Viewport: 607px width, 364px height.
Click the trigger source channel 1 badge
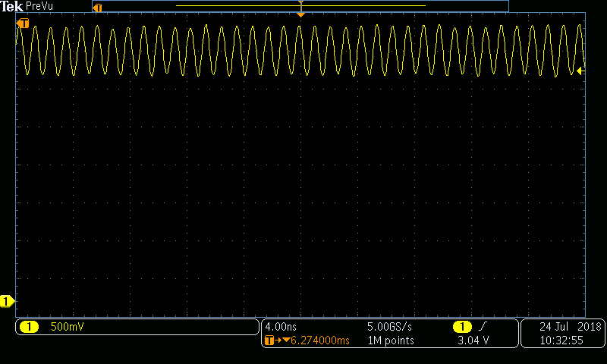pyautogui.click(x=462, y=327)
